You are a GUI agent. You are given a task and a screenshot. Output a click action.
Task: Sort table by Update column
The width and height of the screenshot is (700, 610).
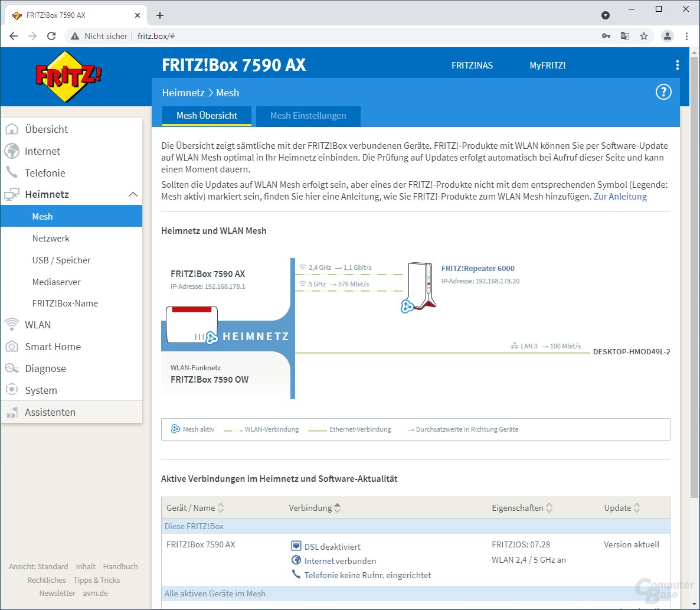click(x=622, y=508)
